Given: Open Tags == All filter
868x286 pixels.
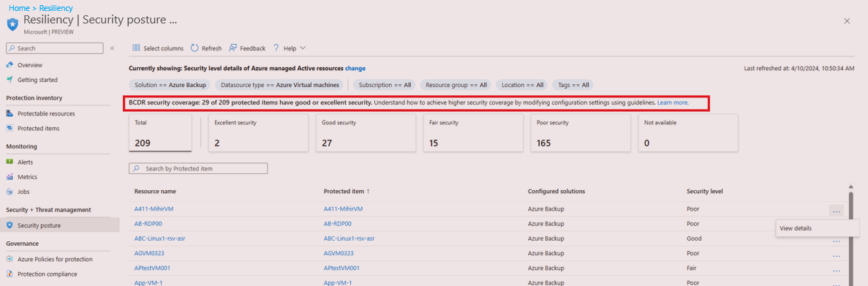Looking at the screenshot, I should click(x=573, y=85).
